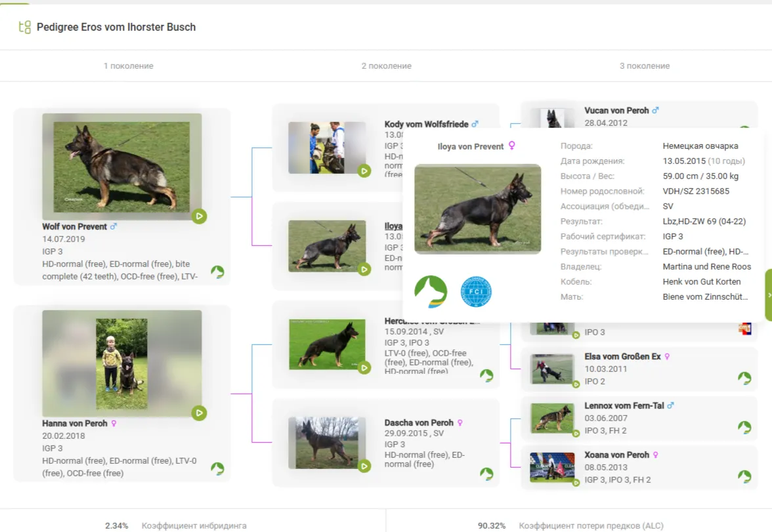This screenshot has height=532, width=772.
Task: Open pedigree icon in Hanna von Peroh card
Action: click(x=217, y=468)
